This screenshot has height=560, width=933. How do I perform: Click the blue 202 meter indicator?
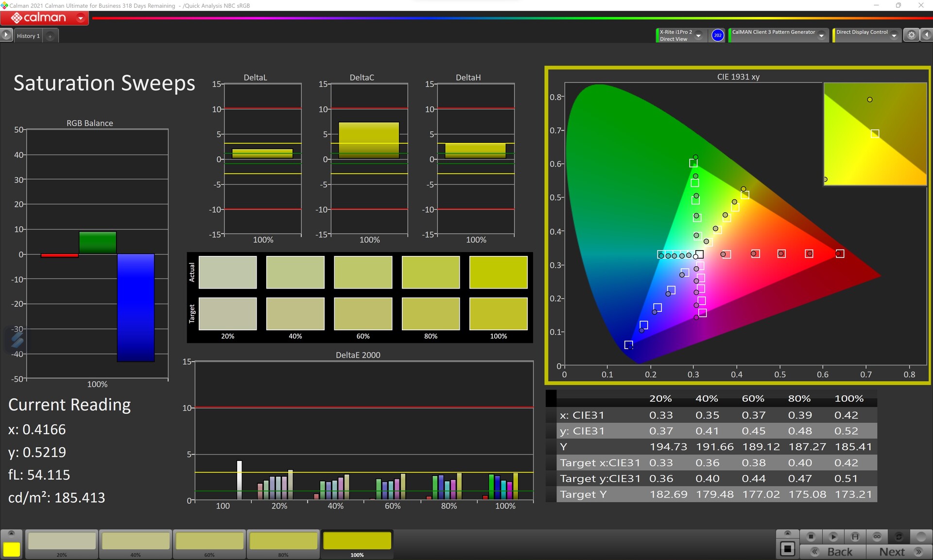(x=717, y=35)
